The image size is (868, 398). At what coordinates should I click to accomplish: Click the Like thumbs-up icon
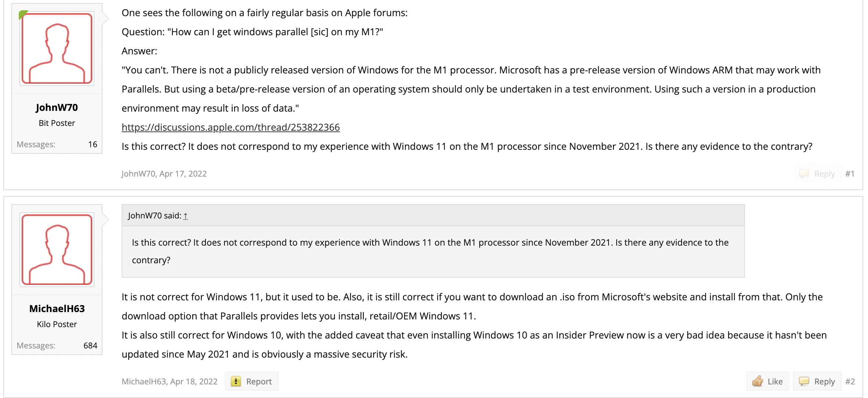757,381
